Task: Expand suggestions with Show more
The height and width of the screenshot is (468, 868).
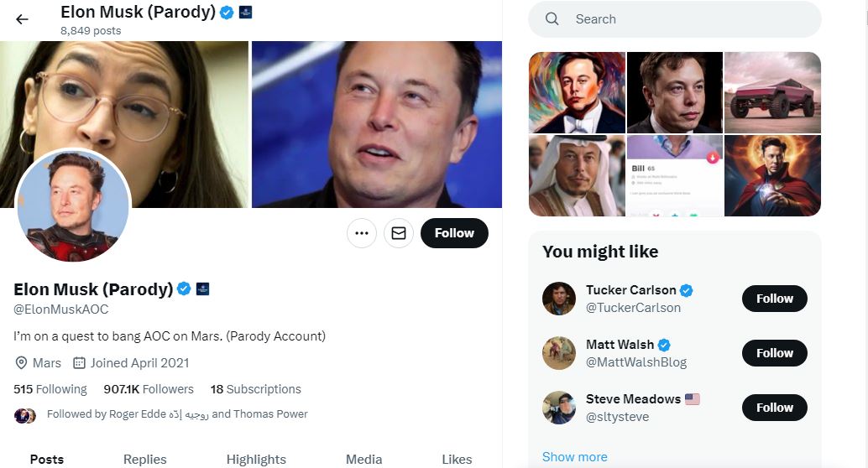Action: (x=574, y=457)
